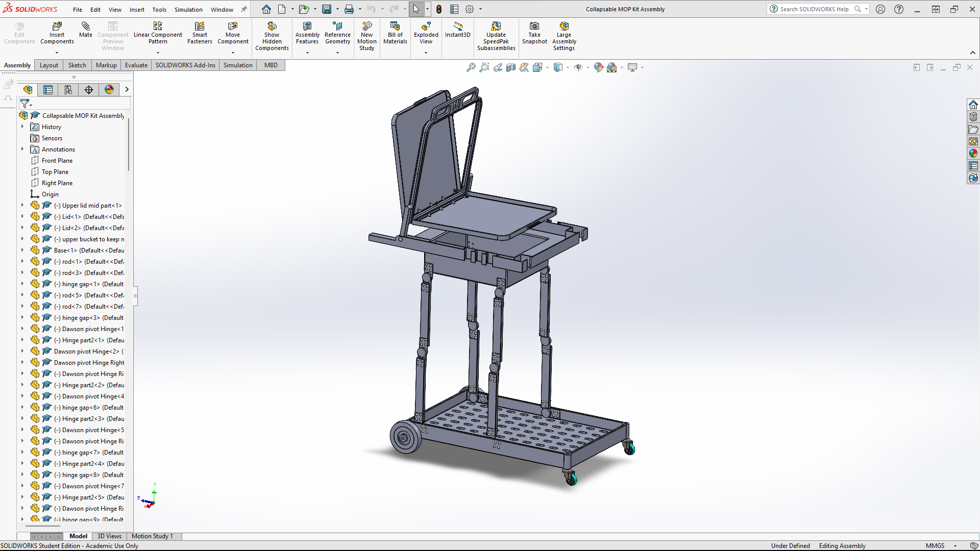Click the Move Component icon

click(x=233, y=27)
